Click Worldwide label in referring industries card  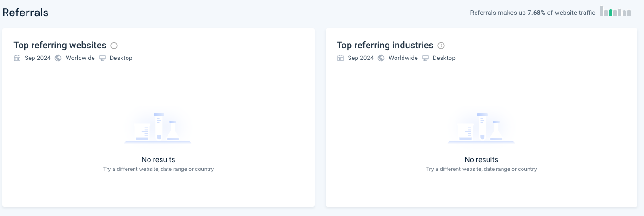pyautogui.click(x=403, y=58)
